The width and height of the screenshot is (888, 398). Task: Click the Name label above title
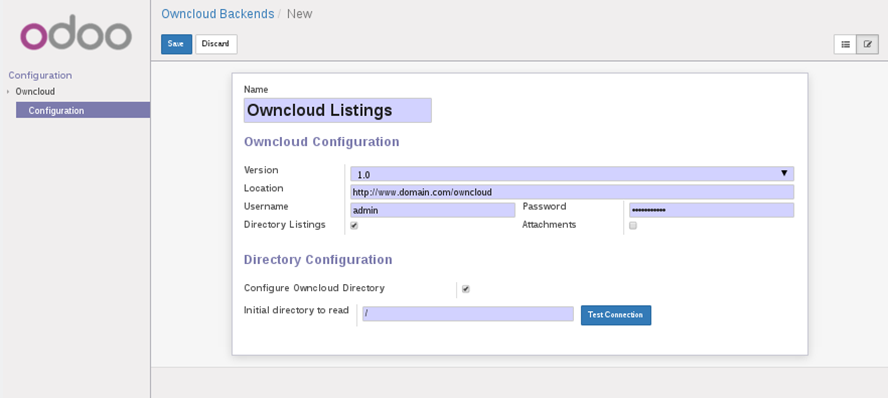pos(256,89)
